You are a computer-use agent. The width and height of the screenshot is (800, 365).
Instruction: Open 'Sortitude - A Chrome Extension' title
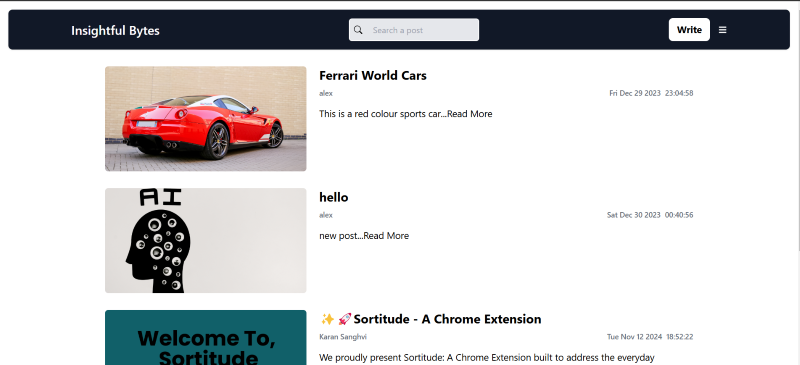point(447,319)
